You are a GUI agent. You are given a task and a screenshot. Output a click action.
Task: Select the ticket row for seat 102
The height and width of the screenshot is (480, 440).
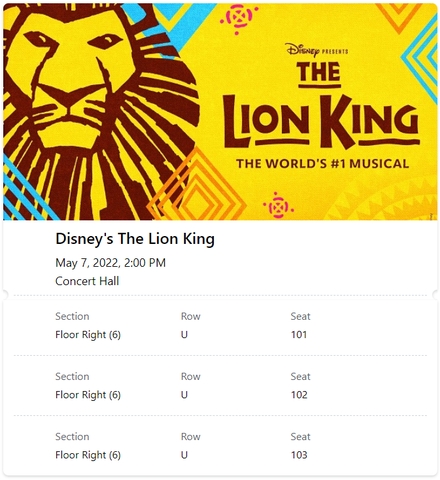pyautogui.click(x=220, y=386)
